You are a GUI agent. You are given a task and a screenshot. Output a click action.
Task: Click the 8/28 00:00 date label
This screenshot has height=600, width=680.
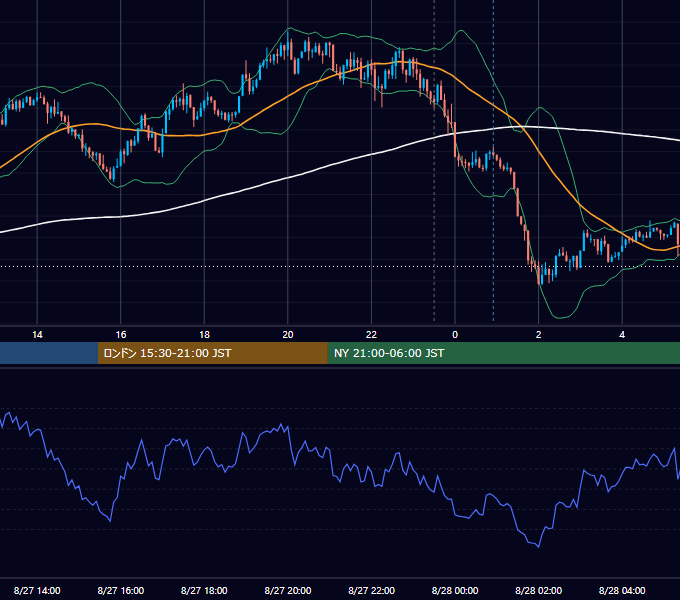pos(455,590)
